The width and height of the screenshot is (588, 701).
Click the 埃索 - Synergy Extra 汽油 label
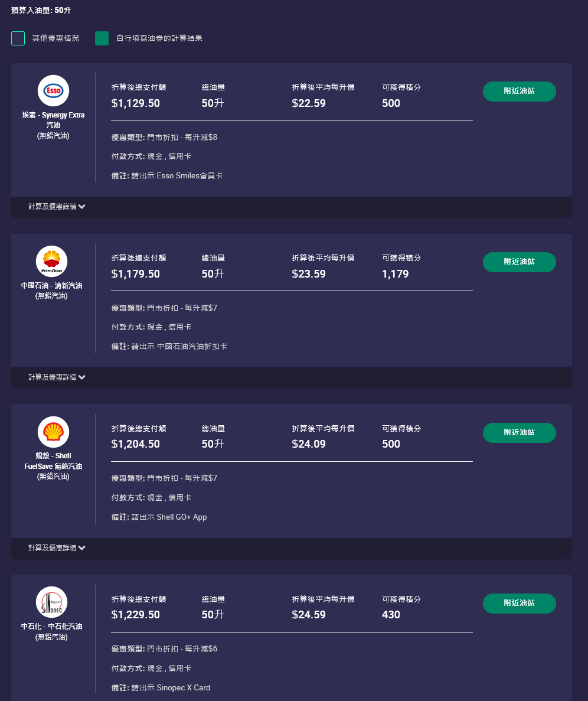pos(54,119)
